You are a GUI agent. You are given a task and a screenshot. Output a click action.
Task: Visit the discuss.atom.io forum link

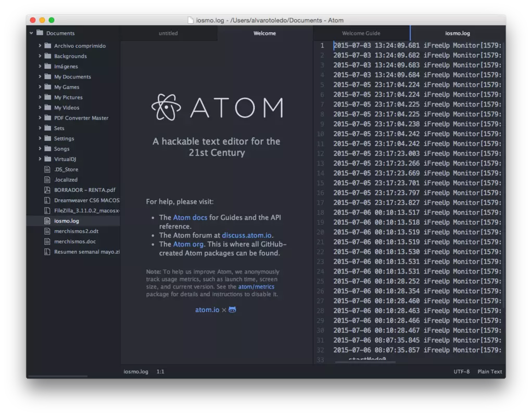247,236
